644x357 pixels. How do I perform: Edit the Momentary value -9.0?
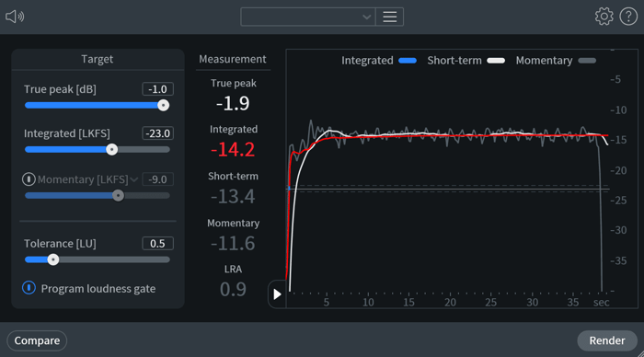click(x=157, y=179)
